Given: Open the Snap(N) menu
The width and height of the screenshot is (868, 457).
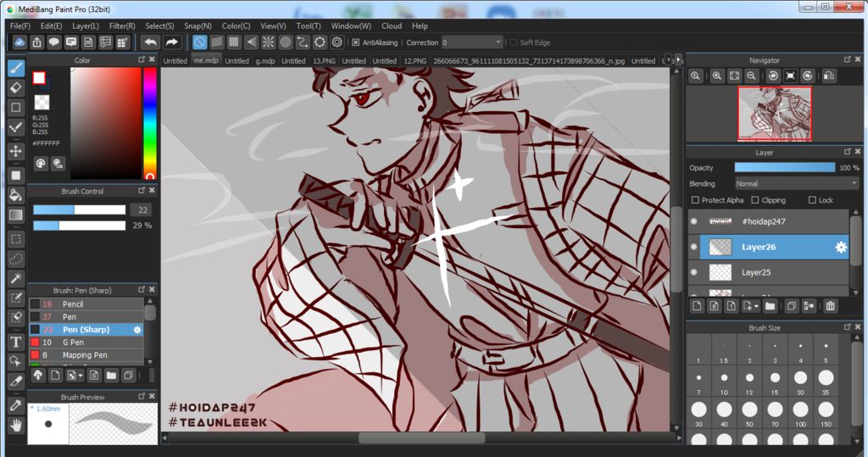Looking at the screenshot, I should click(198, 26).
